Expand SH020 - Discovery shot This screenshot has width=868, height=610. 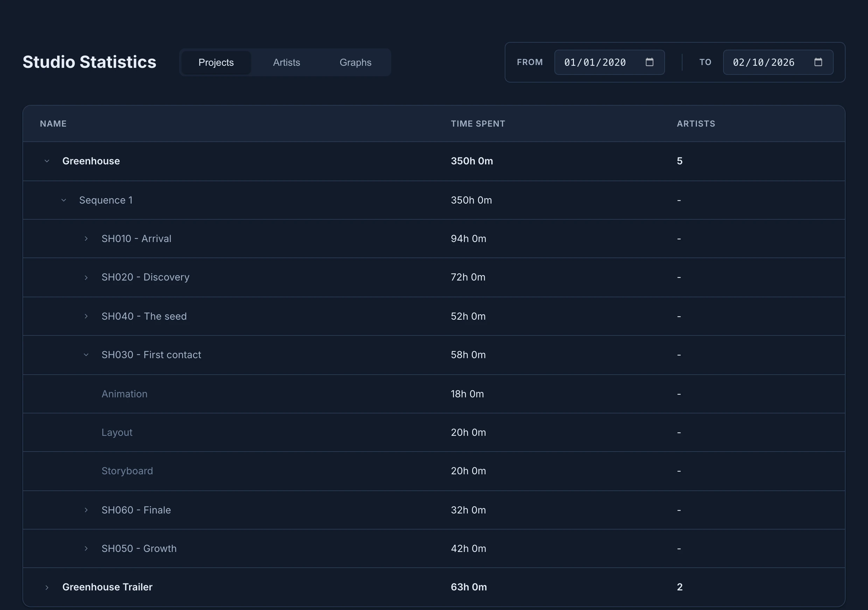[86, 277]
